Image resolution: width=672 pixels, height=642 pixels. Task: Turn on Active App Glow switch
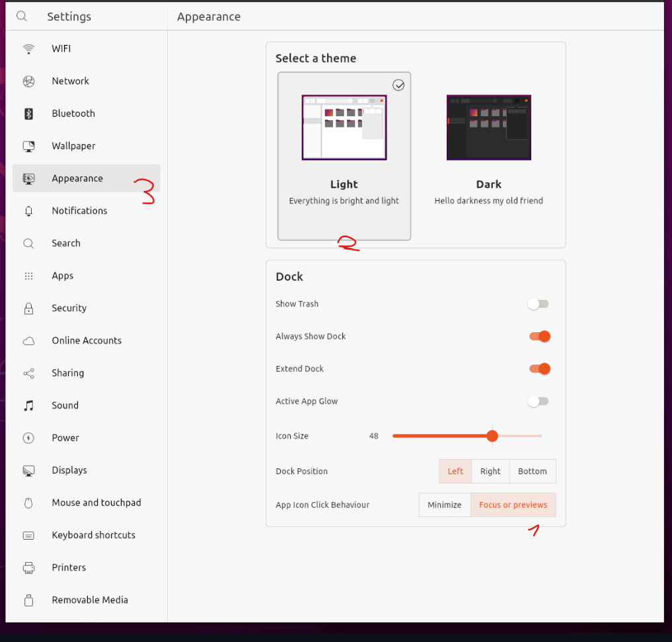[539, 402]
